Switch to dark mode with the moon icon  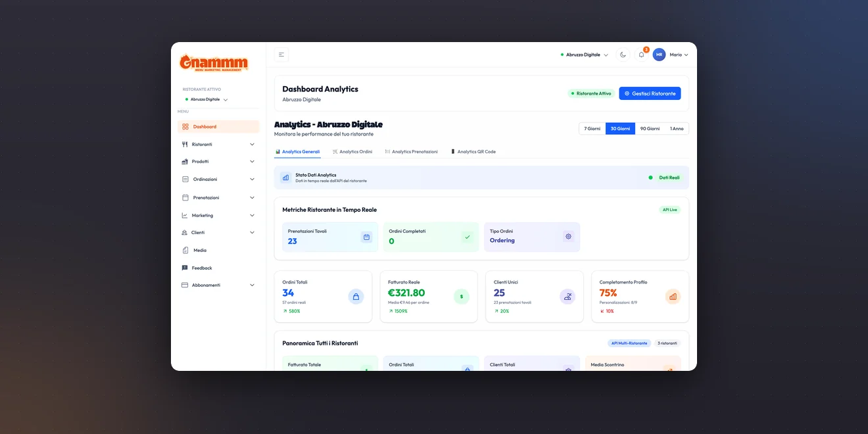point(623,55)
